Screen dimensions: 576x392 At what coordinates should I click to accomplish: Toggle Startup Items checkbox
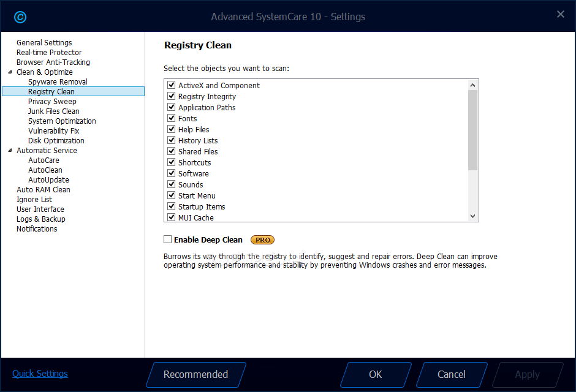coord(171,206)
